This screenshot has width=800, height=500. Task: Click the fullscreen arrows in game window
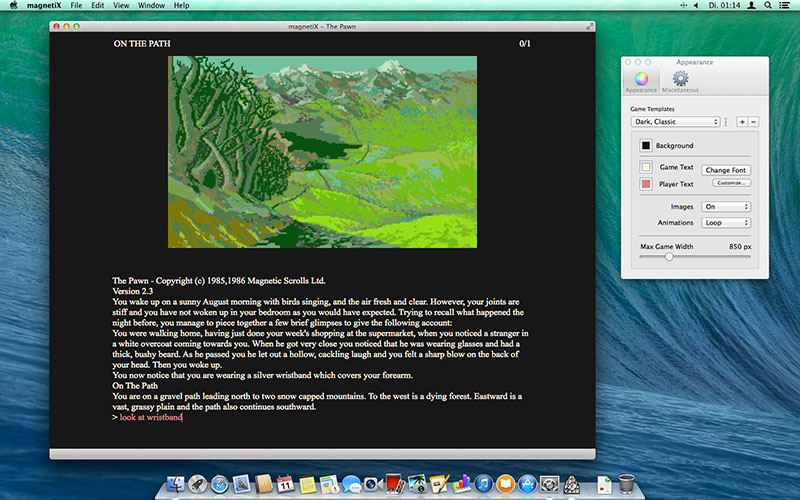pos(588,25)
